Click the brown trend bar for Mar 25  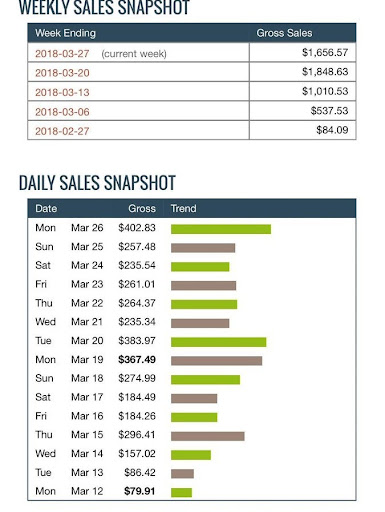(203, 248)
